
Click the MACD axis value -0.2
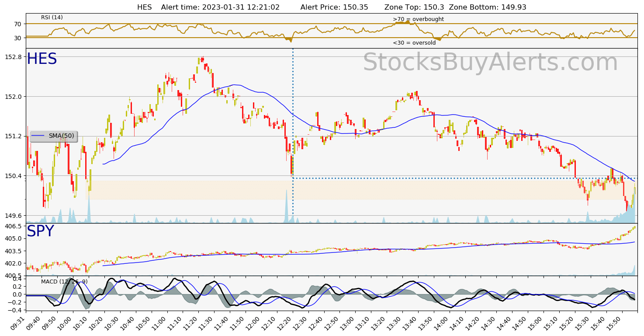[15, 302]
